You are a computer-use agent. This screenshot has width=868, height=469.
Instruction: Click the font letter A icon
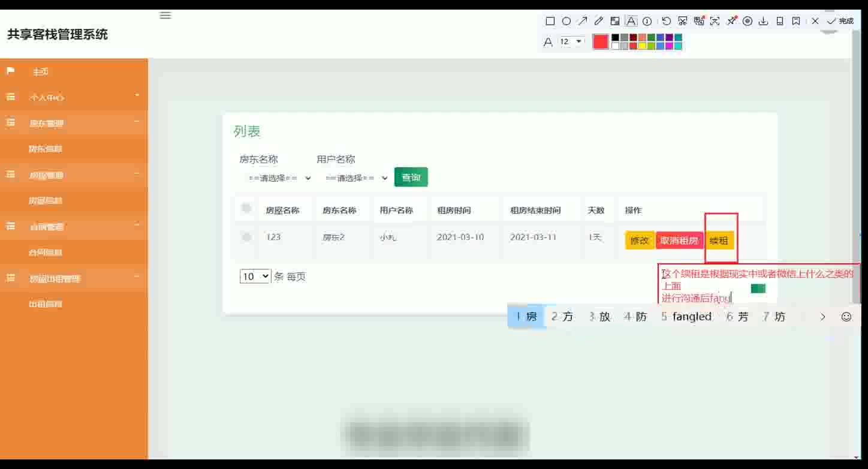pyautogui.click(x=547, y=42)
